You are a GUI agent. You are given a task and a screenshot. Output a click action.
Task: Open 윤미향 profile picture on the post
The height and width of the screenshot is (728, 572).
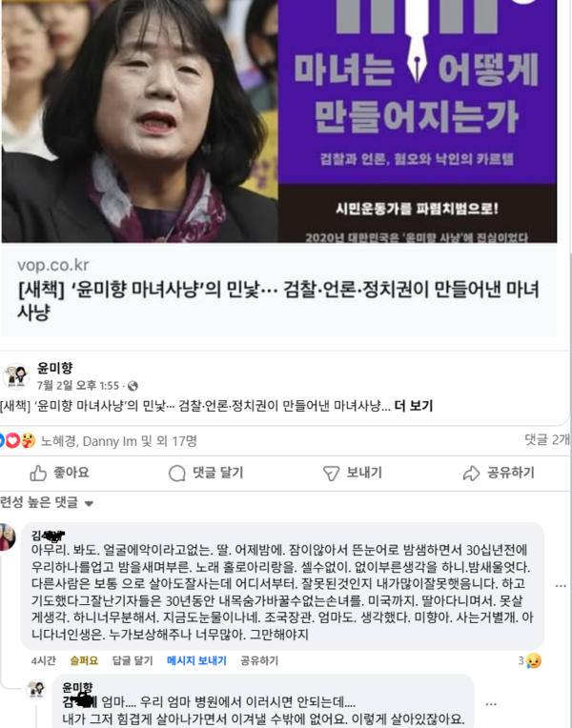pyautogui.click(x=16, y=376)
